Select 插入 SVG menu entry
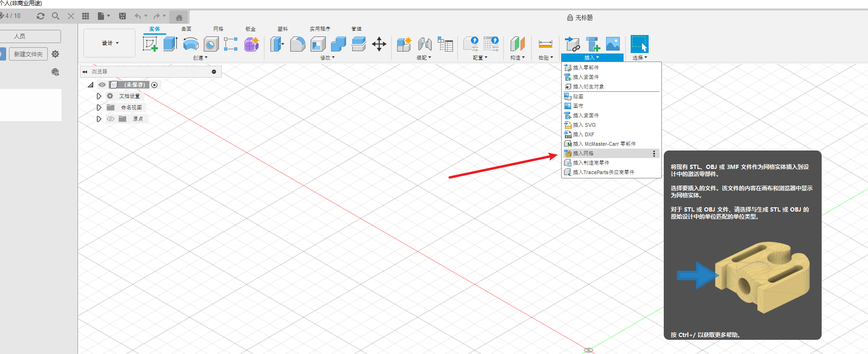868x354 pixels. 584,125
